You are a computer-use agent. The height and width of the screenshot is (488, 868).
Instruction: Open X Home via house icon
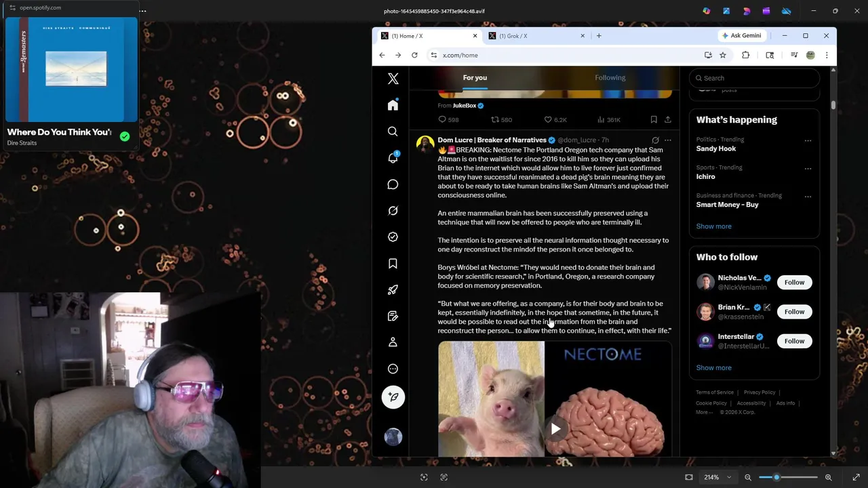click(393, 105)
